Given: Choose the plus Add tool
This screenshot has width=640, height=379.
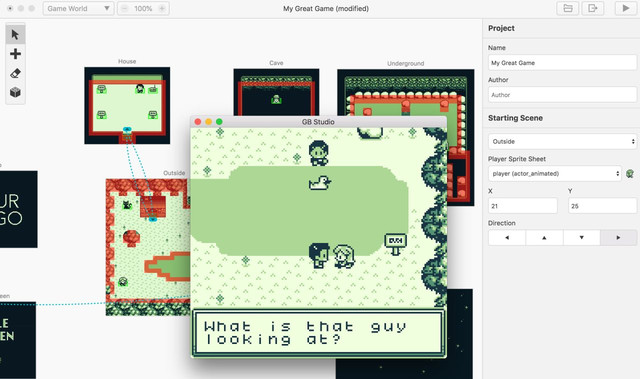Looking at the screenshot, I should click(15, 54).
